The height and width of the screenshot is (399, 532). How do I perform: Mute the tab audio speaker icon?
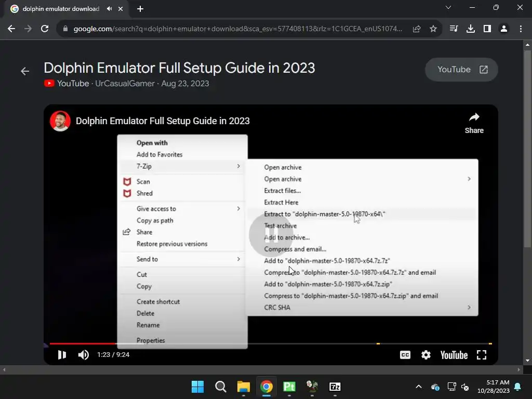point(109,9)
